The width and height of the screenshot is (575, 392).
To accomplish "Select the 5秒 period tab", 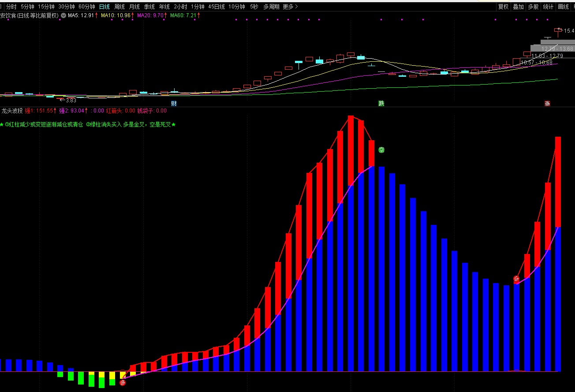I will coord(254,7).
